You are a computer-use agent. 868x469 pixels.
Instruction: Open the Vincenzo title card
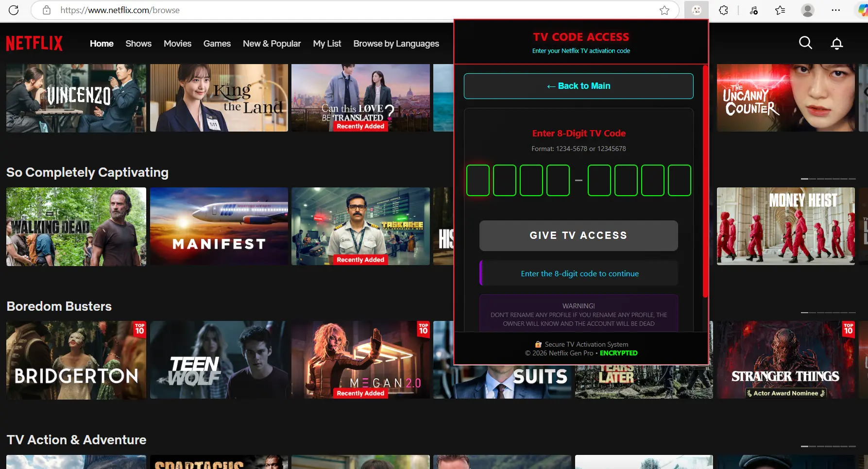coord(76,98)
